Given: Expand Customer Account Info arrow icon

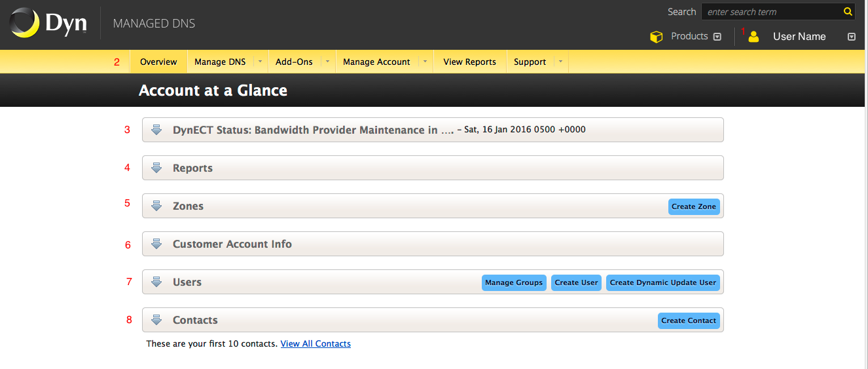Looking at the screenshot, I should click(x=156, y=244).
